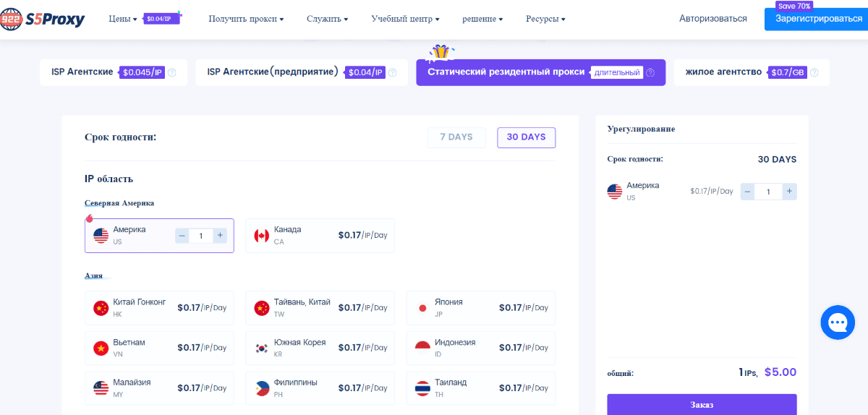Expand the Ресурсы menu
Image resolution: width=868 pixels, height=415 pixels.
(545, 19)
